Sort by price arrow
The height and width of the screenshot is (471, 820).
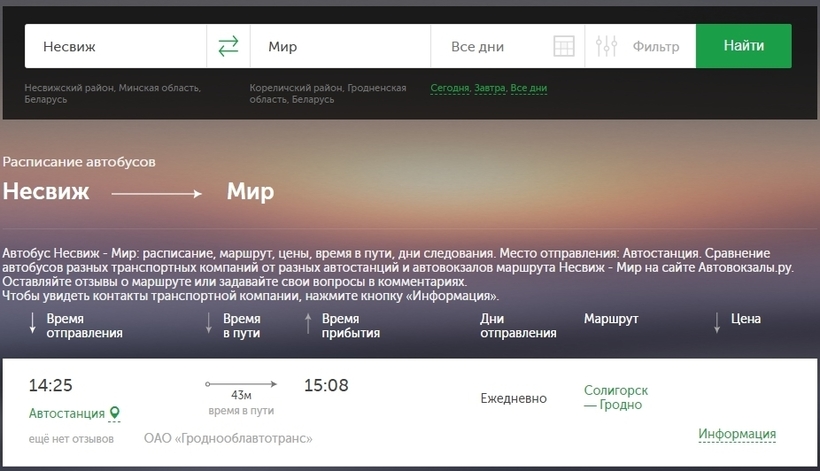tap(717, 323)
